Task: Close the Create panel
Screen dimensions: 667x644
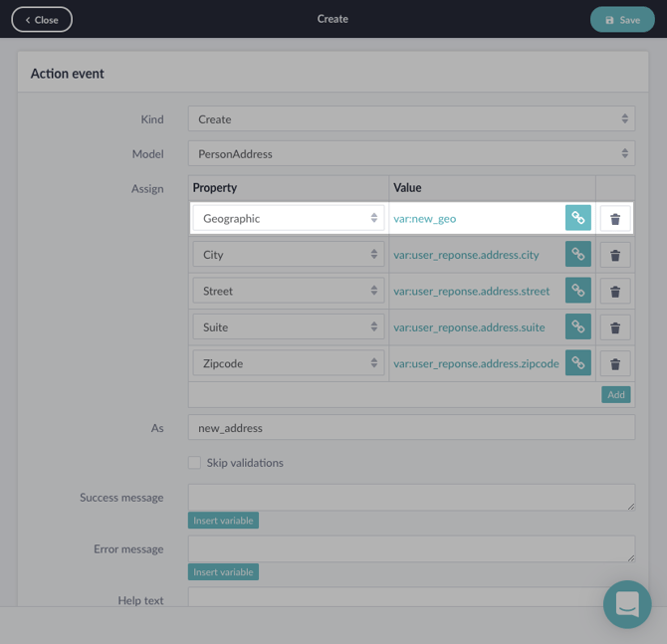Action: (x=42, y=20)
